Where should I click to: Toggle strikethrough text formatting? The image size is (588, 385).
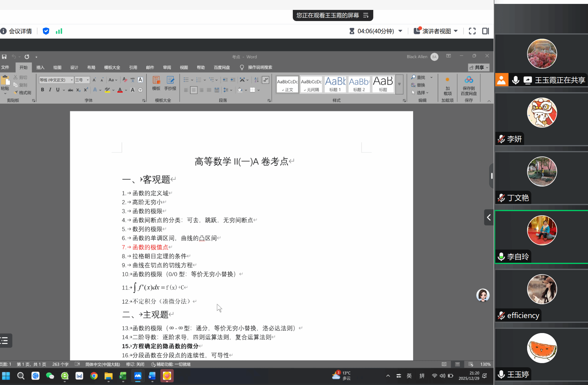pyautogui.click(x=70, y=90)
